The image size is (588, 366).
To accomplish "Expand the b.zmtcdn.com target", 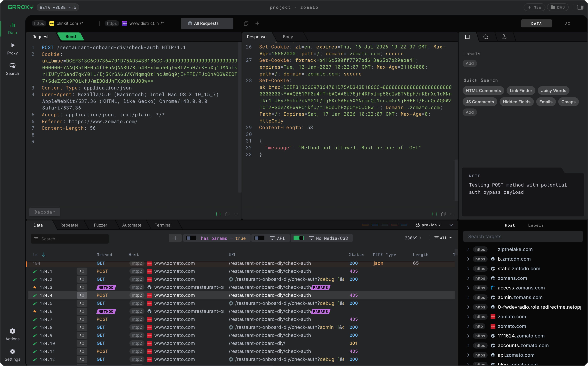I will click(468, 259).
